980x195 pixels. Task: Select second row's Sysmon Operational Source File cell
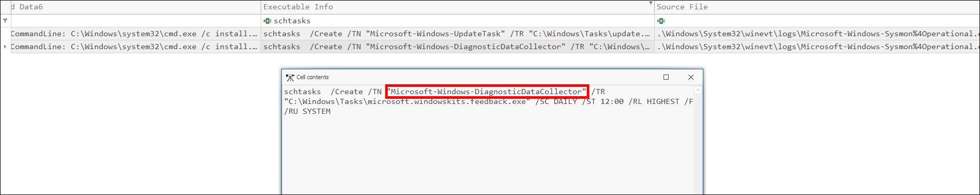pos(817,47)
